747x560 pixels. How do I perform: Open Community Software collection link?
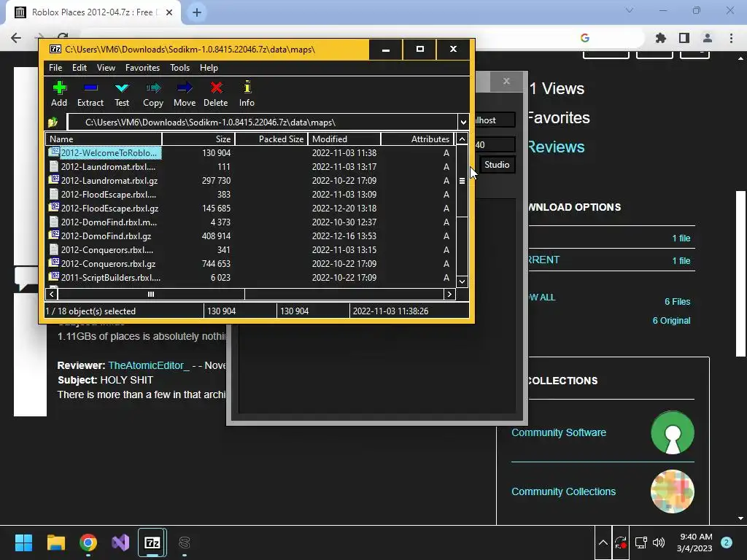tap(559, 432)
